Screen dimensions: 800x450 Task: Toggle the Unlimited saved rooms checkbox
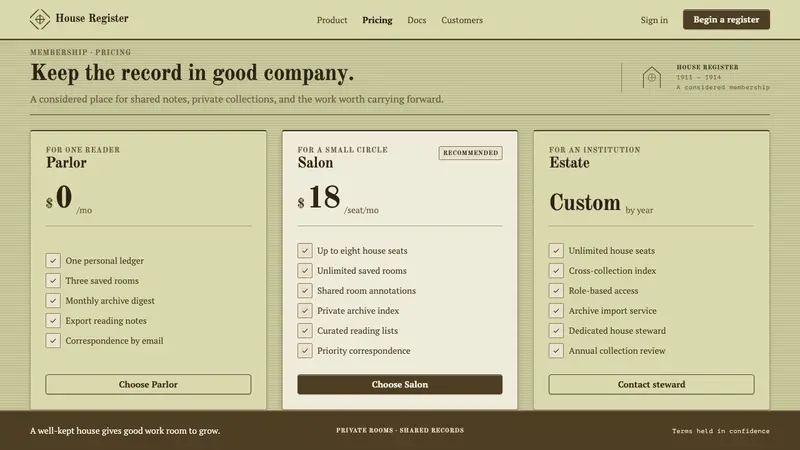(x=305, y=270)
